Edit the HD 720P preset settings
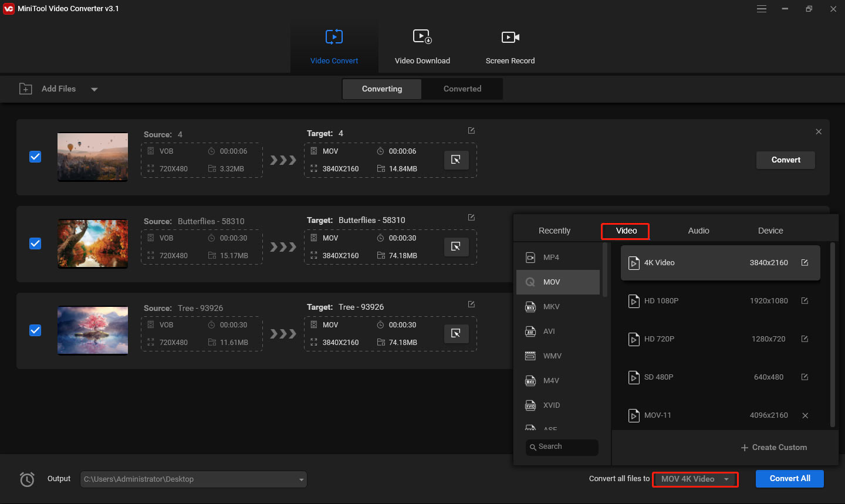 point(805,339)
